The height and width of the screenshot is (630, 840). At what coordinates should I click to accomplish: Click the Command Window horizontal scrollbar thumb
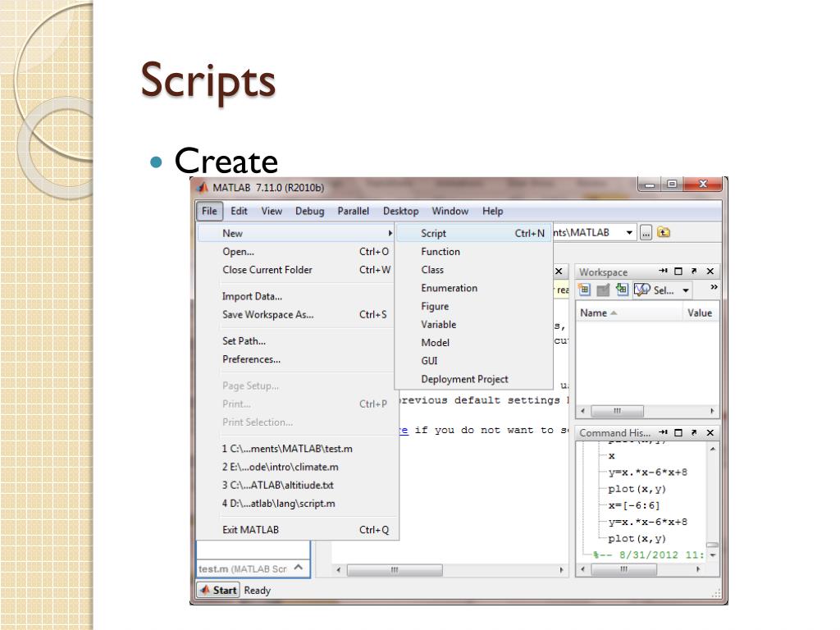(395, 570)
